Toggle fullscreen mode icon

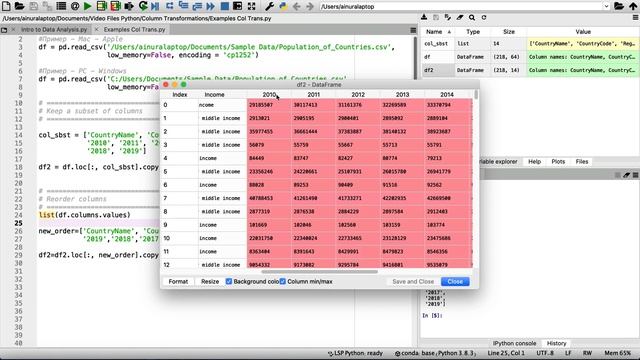[x=251, y=6]
